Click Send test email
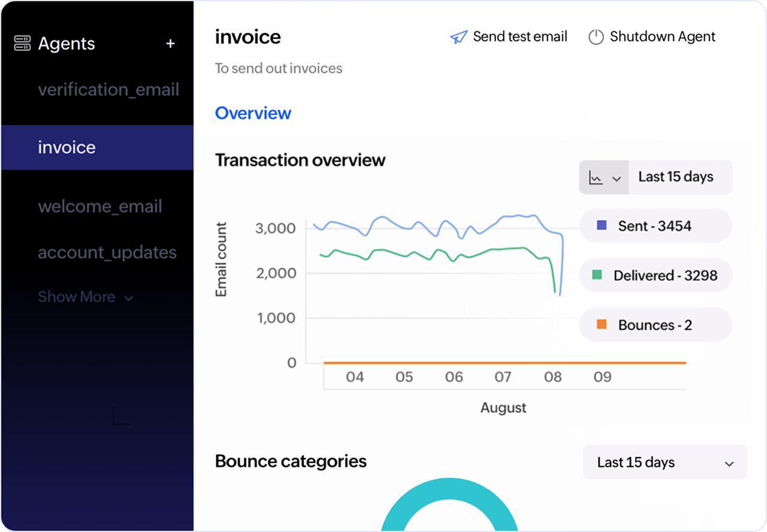This screenshot has width=767, height=532. tap(509, 37)
